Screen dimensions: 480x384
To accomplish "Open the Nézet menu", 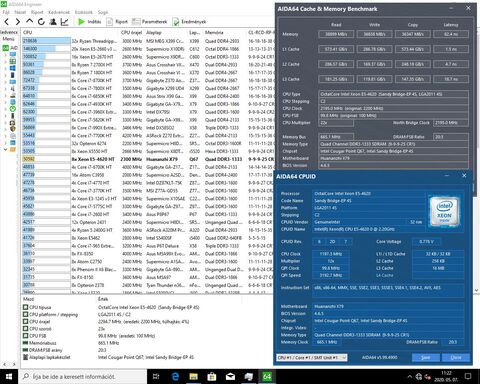I will coord(20,12).
